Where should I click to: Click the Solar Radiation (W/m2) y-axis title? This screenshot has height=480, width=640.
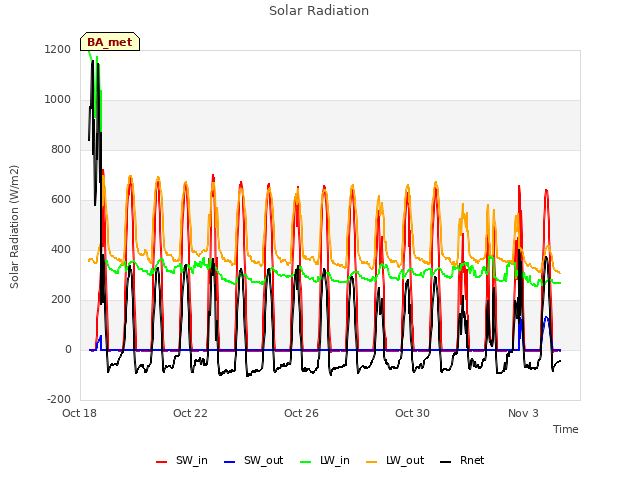[14, 227]
